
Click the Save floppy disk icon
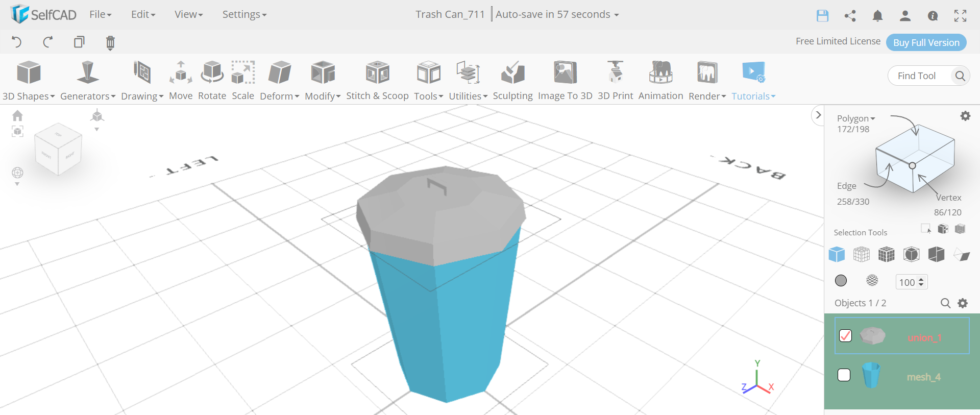tap(822, 16)
